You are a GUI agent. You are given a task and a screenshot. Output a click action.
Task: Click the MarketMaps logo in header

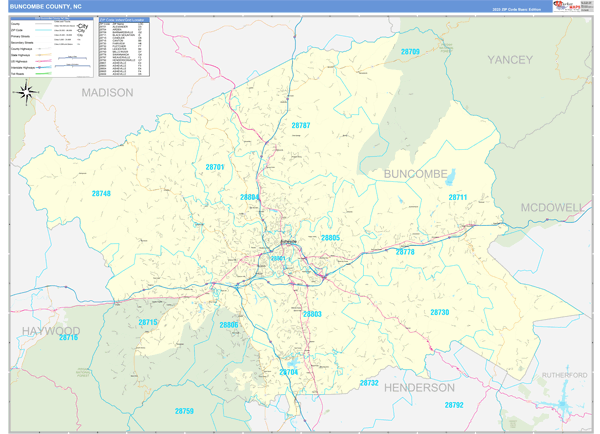(566, 6)
